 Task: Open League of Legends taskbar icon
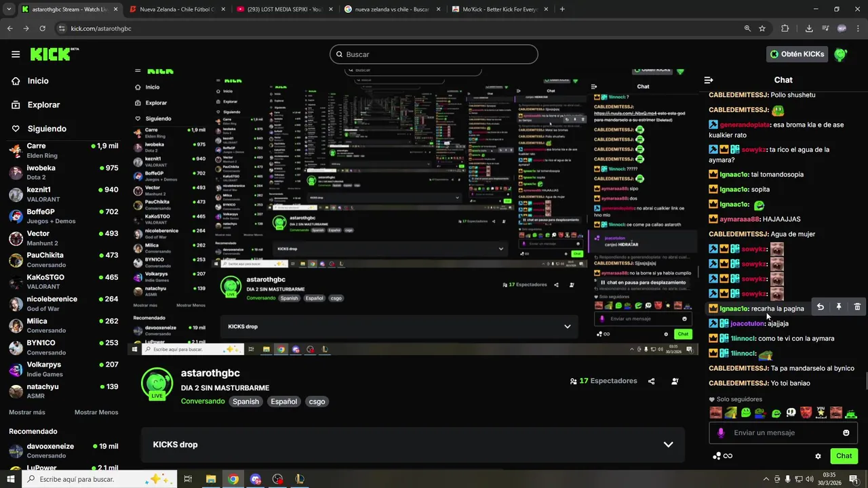click(x=300, y=479)
